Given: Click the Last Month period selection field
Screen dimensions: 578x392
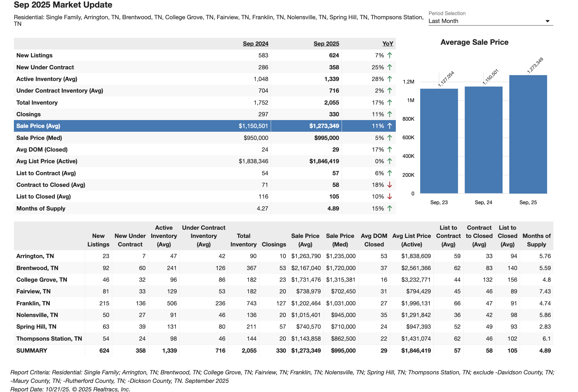Looking at the screenshot, I should pos(485,21).
